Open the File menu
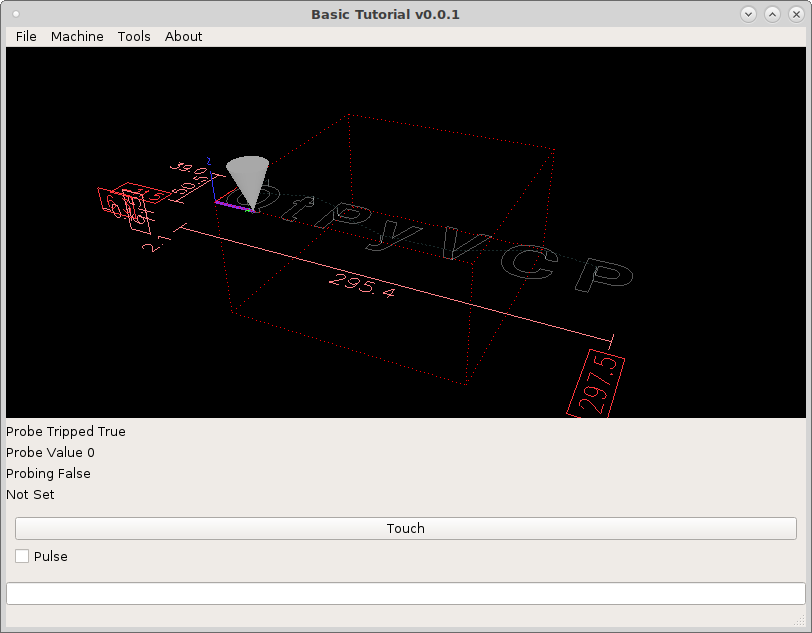Screen dimensions: 812x633 [26, 36]
